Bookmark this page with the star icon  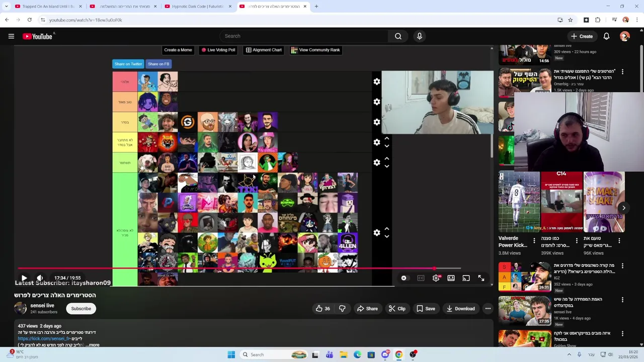click(570, 20)
